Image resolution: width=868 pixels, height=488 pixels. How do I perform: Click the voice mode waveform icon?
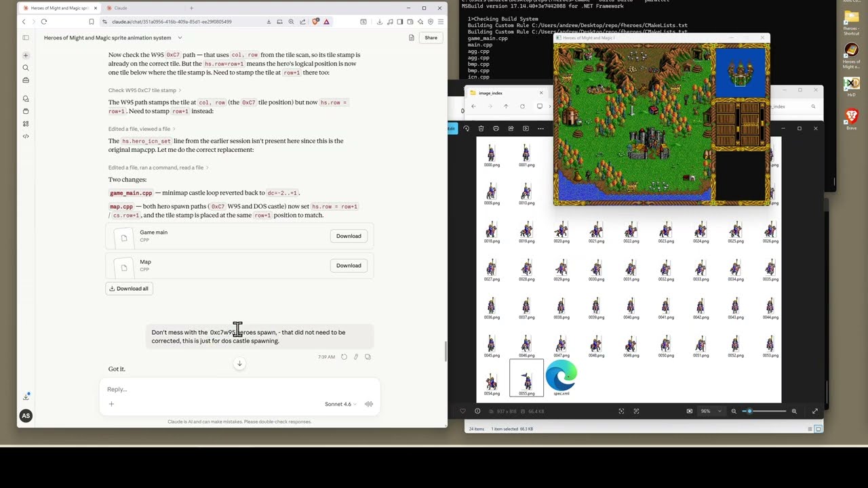[369, 404]
